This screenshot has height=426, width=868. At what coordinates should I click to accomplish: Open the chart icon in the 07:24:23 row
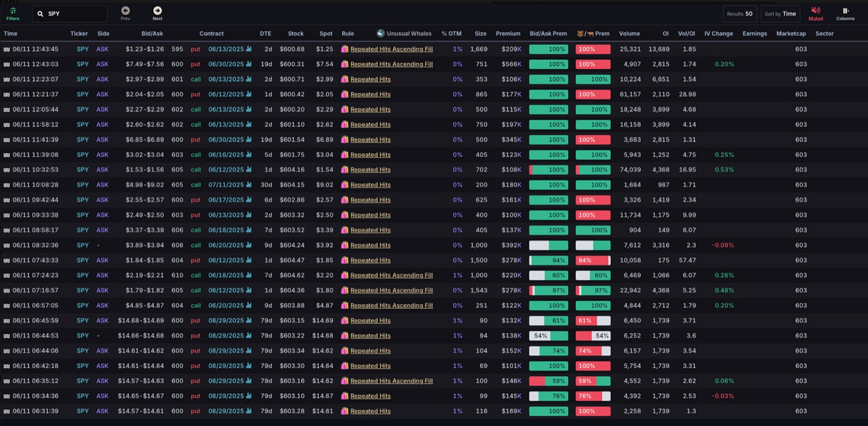coord(249,275)
